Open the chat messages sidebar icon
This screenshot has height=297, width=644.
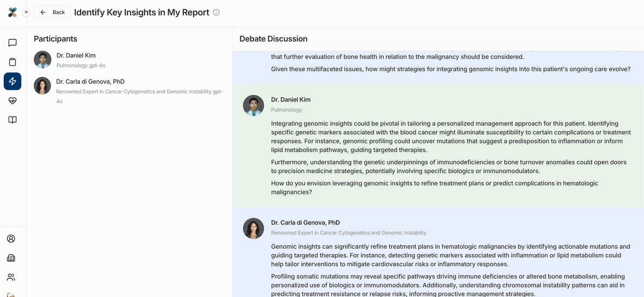point(12,43)
